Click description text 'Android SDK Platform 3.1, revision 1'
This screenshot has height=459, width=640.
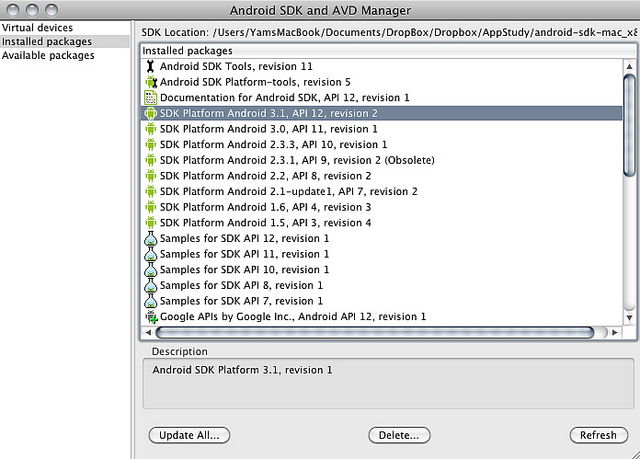click(242, 370)
